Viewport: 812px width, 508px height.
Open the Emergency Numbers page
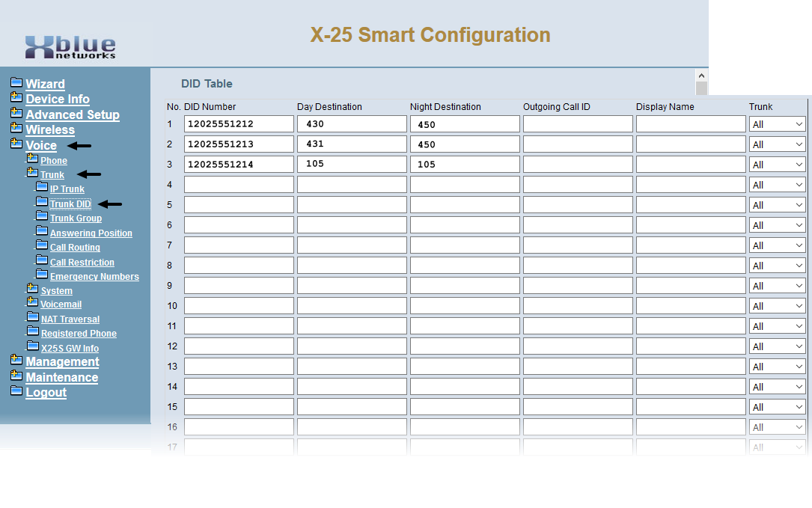94,277
